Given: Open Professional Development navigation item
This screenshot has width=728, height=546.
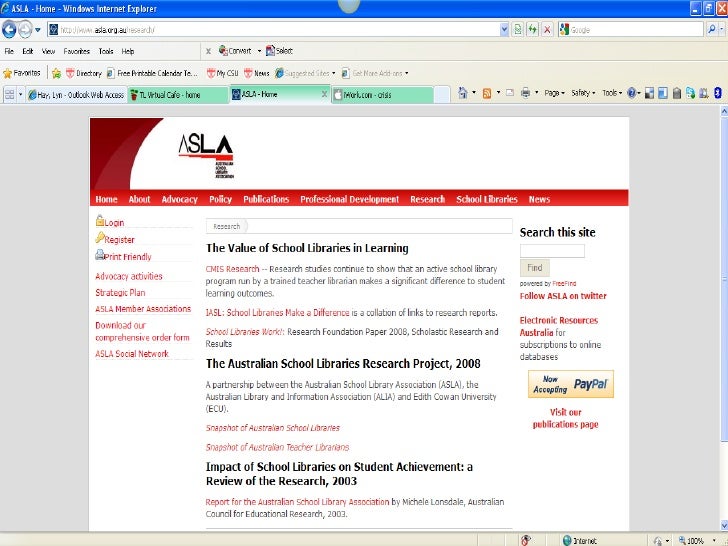Looking at the screenshot, I should pos(350,199).
